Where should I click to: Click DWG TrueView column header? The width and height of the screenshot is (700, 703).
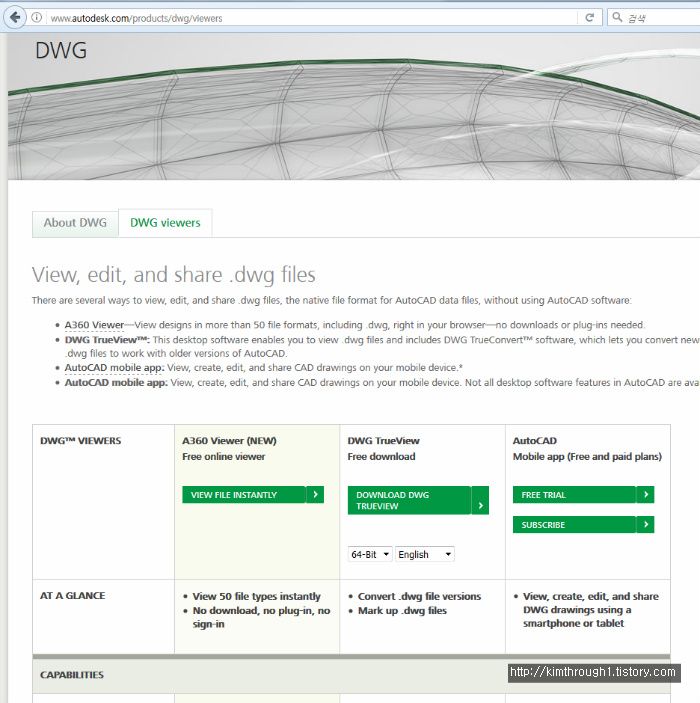point(383,441)
